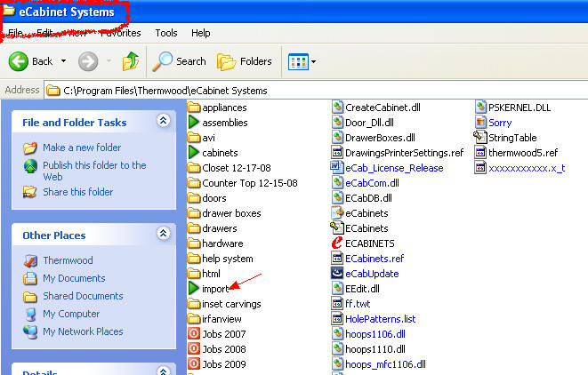Select DrawingsPrinterSettings.ref file
This screenshot has width=588, height=375.
click(x=398, y=153)
